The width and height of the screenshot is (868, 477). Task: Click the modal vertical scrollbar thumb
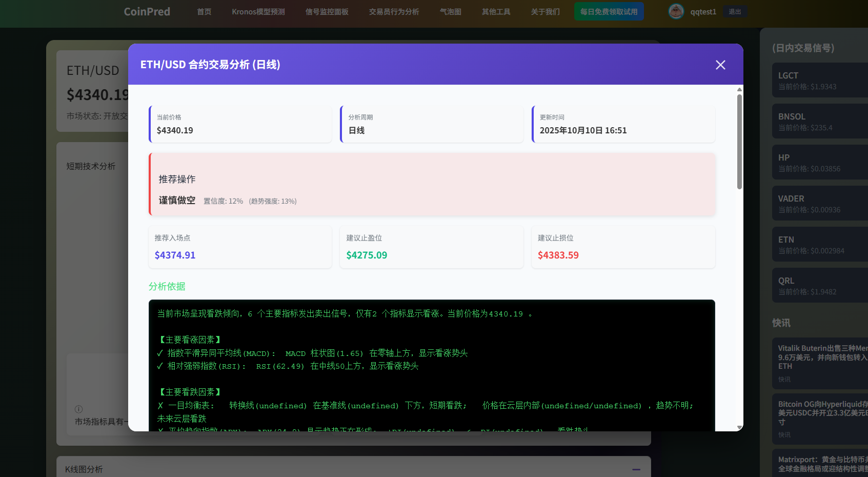(739, 141)
